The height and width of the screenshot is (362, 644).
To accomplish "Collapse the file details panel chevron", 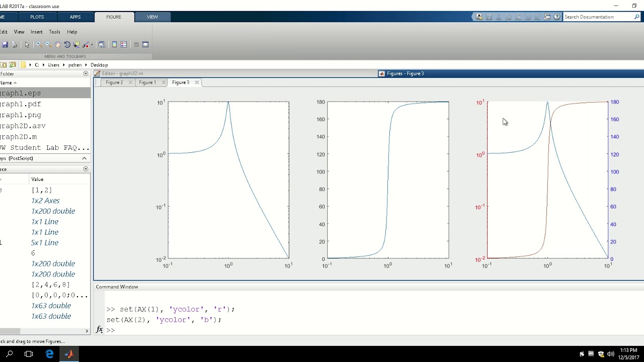I will [84, 158].
